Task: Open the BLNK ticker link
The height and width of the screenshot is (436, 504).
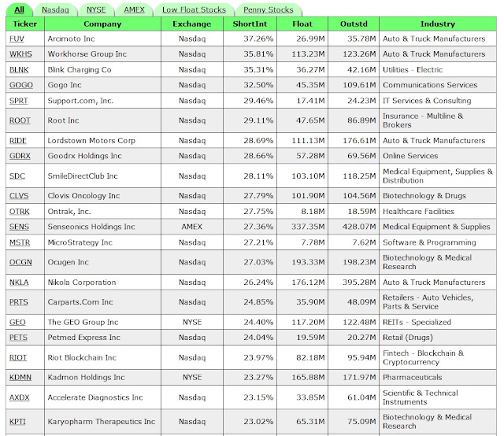Action: pos(19,70)
